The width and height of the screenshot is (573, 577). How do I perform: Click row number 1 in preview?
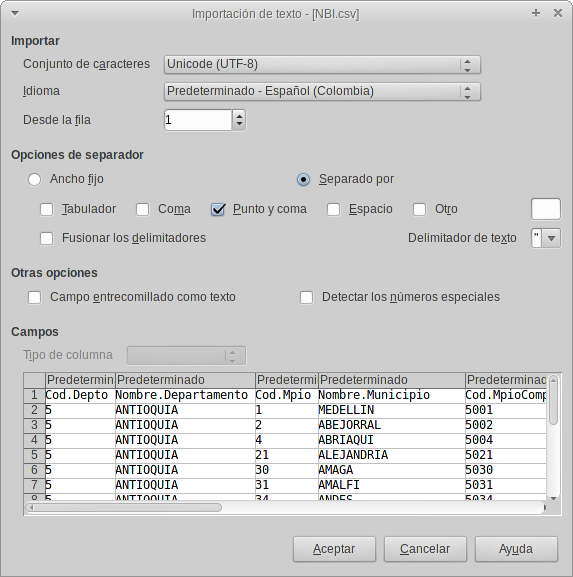34,395
